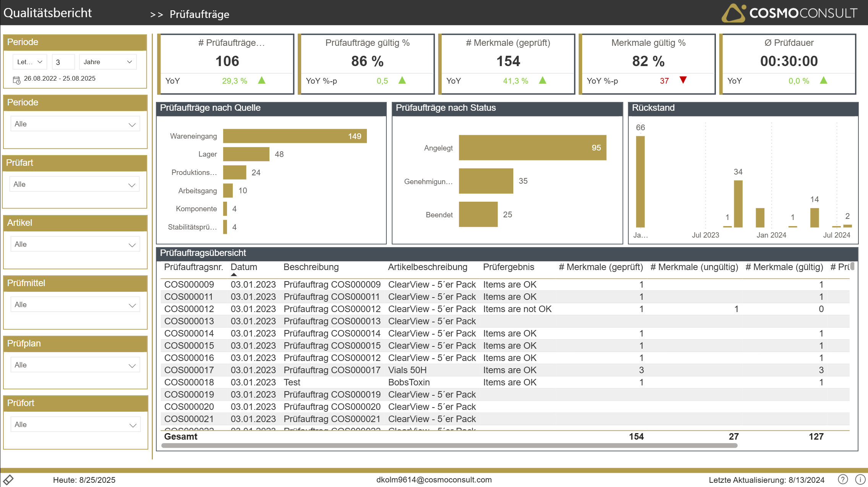The image size is (868, 487).
Task: Open the Jahre period unit dropdown
Action: pos(108,62)
